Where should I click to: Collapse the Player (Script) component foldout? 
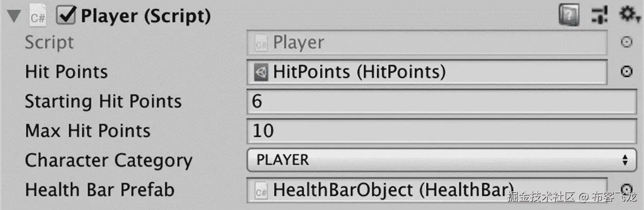click(15, 17)
